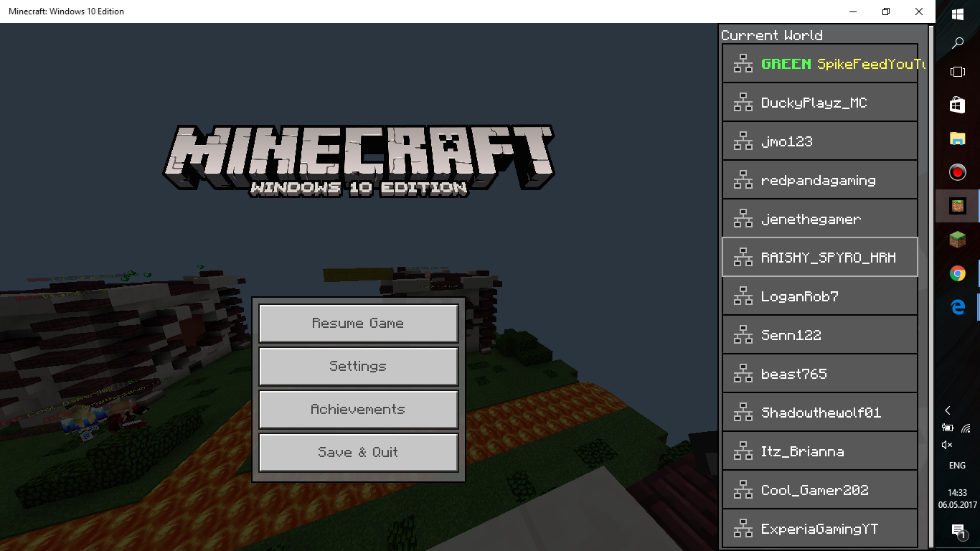Viewport: 980px width, 551px height.
Task: Open the Windows Start menu
Action: tap(958, 14)
